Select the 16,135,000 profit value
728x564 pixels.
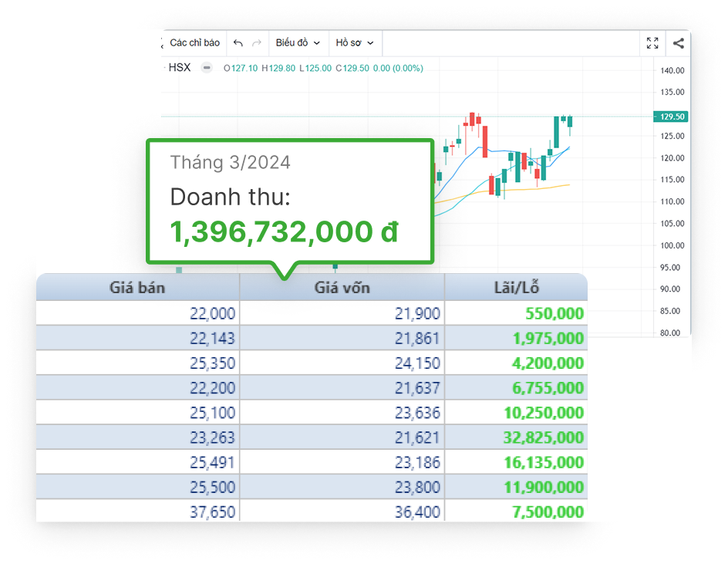544,463
